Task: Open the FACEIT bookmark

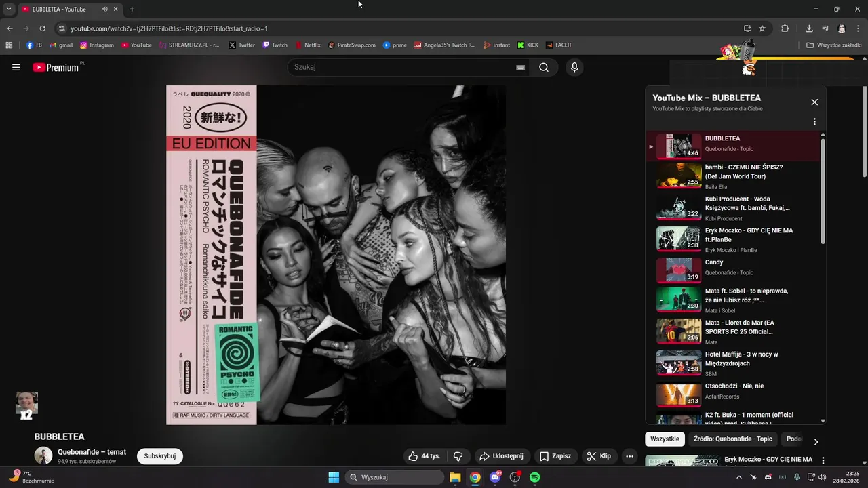Action: [558, 45]
